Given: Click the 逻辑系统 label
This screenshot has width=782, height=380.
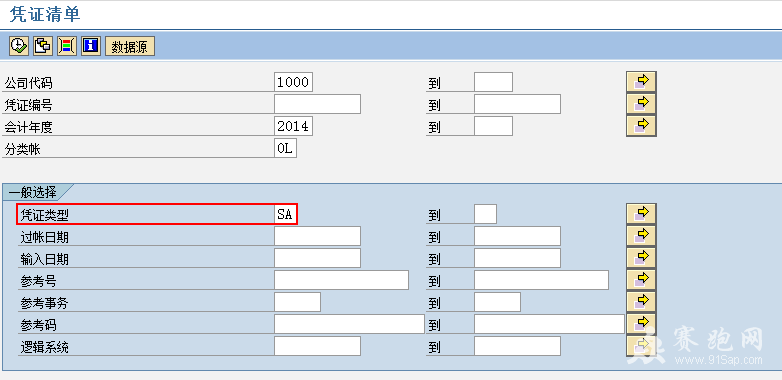Looking at the screenshot, I should [44, 347].
